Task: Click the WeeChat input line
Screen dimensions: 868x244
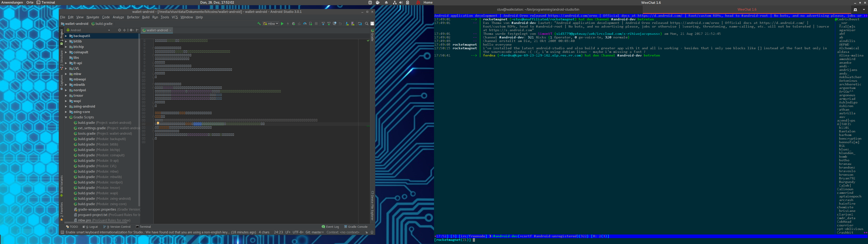Action: (651, 240)
